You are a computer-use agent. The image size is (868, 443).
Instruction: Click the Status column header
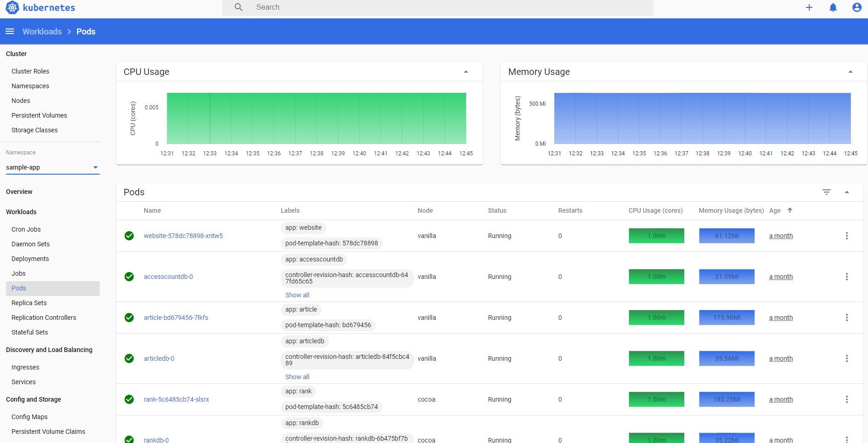[x=497, y=210]
